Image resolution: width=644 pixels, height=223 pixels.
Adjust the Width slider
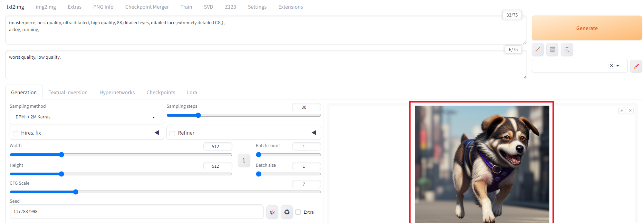coord(121,155)
